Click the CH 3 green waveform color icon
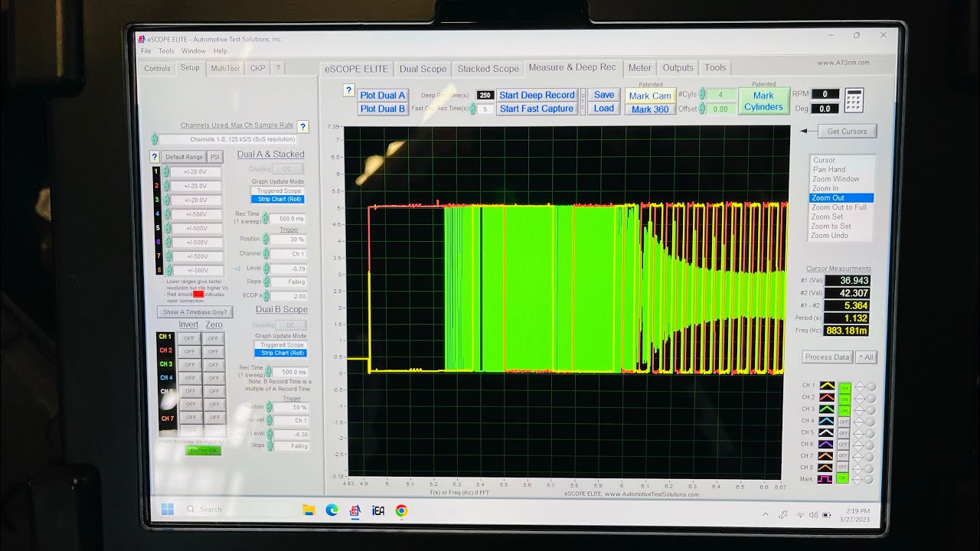Image resolution: width=980 pixels, height=551 pixels. point(827,409)
